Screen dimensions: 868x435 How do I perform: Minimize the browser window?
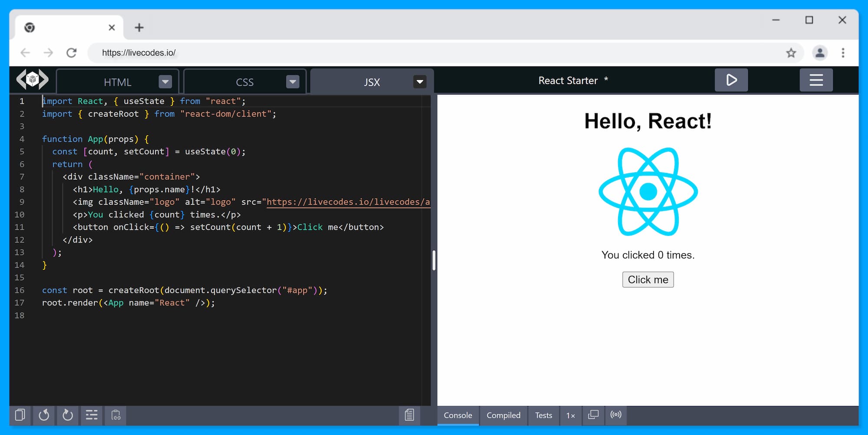click(x=776, y=20)
